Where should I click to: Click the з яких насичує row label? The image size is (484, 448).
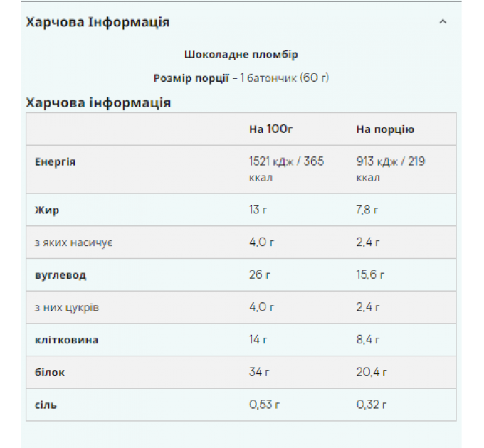point(73,242)
